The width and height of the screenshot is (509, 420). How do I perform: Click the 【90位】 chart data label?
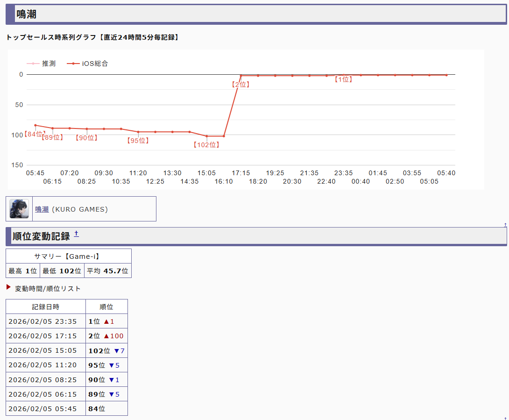(87, 138)
